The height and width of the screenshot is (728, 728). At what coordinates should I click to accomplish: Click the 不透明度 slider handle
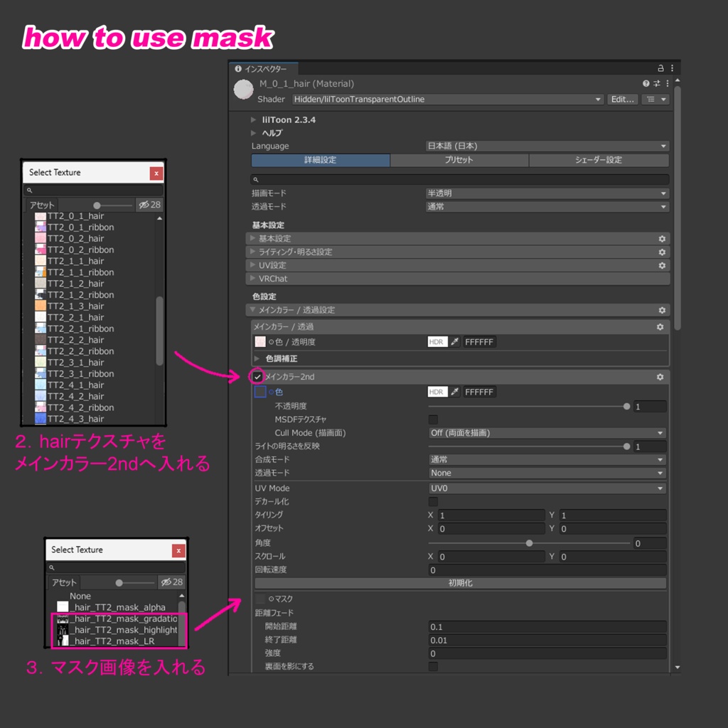coord(626,407)
